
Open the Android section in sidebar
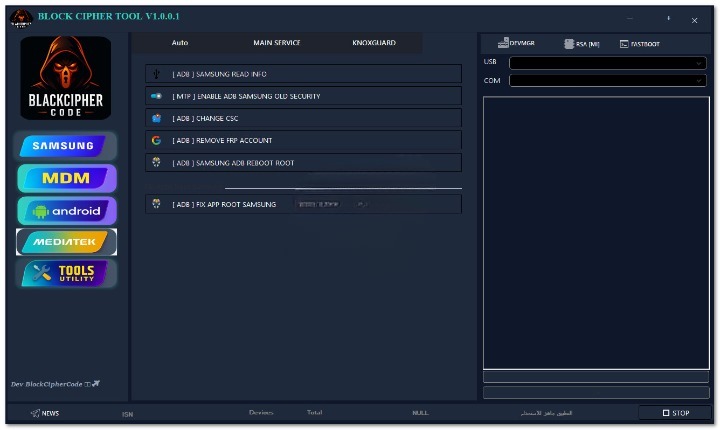(66, 211)
